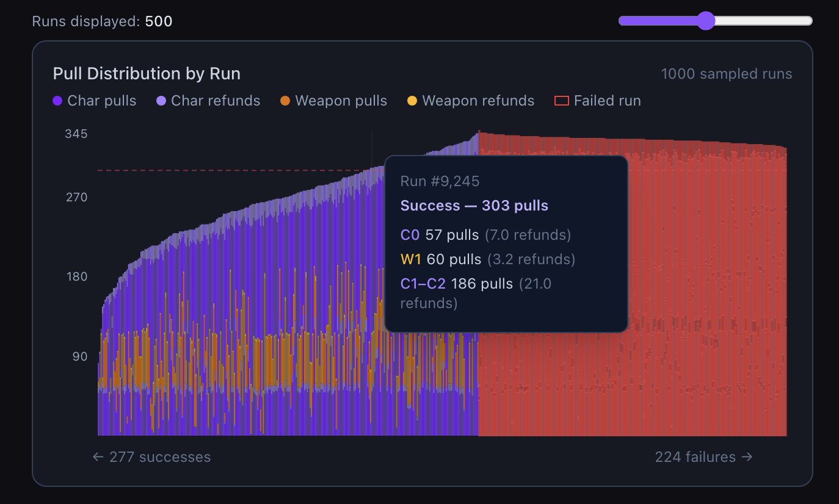Click the Weapon refunds legend dot

pyautogui.click(x=412, y=101)
